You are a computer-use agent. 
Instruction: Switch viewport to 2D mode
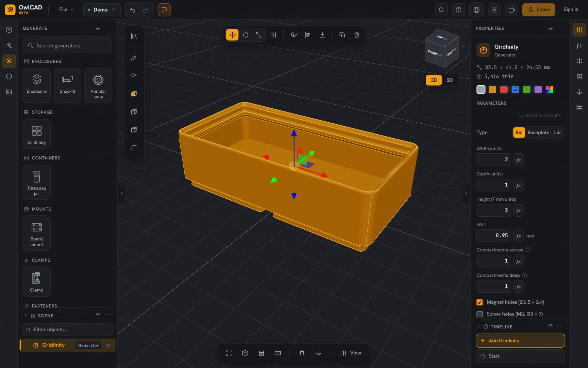click(450, 80)
